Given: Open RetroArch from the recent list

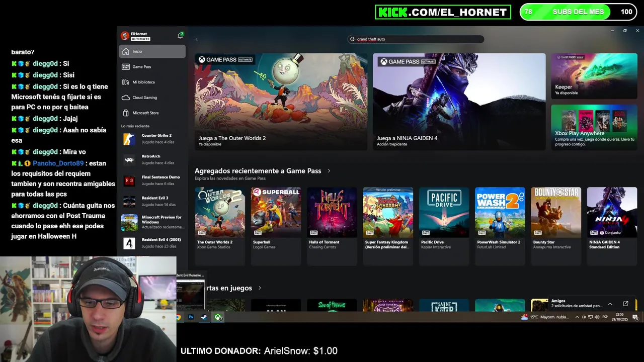Looking at the screenshot, I should [x=152, y=159].
